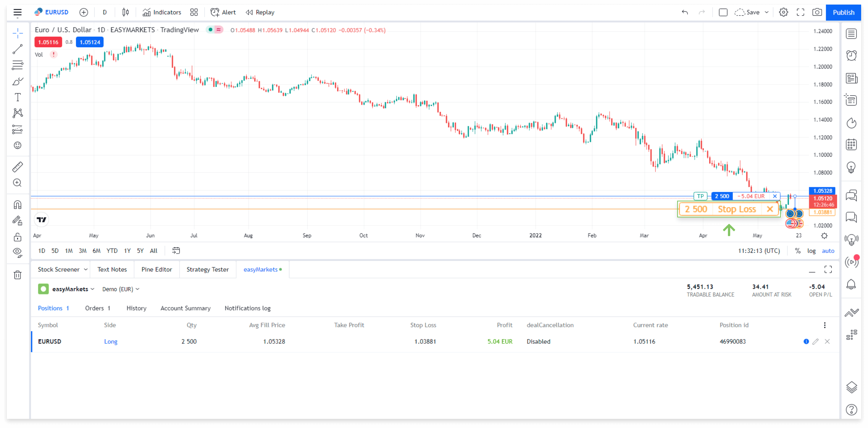Open the alerts panel clock icon
Image resolution: width=868 pixels, height=428 pixels.
pos(852,56)
